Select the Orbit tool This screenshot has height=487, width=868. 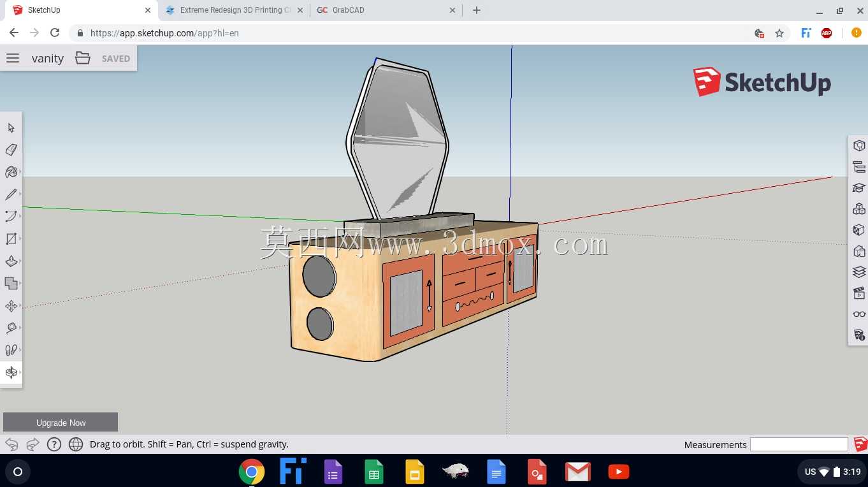click(11, 372)
